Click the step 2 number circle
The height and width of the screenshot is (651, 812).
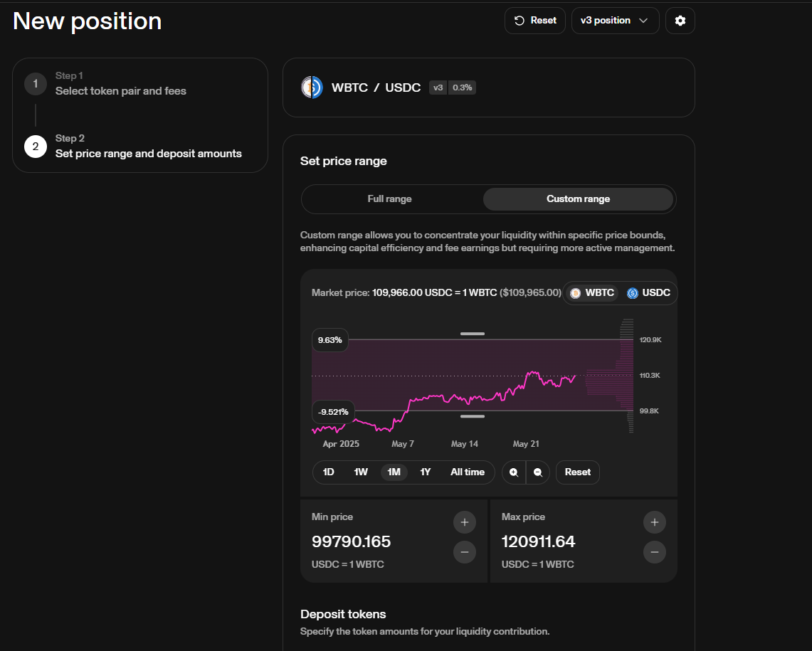[x=35, y=147]
